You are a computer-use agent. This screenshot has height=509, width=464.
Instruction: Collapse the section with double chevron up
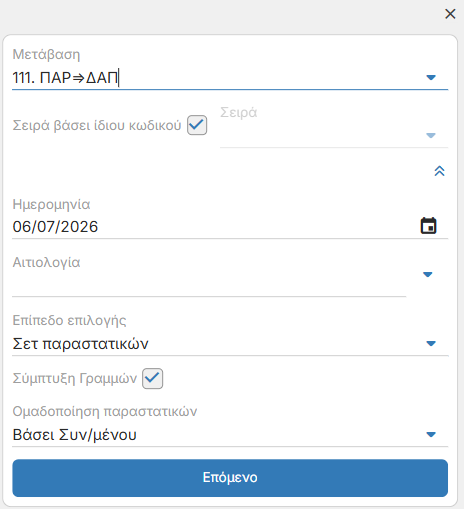click(439, 171)
